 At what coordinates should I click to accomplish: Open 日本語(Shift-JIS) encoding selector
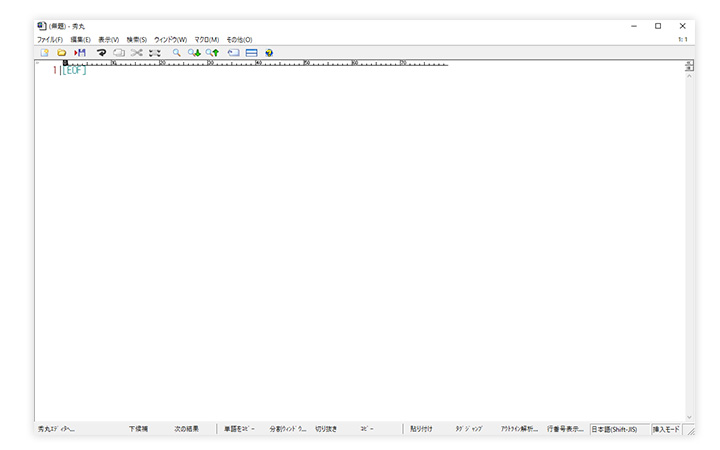tap(620, 428)
